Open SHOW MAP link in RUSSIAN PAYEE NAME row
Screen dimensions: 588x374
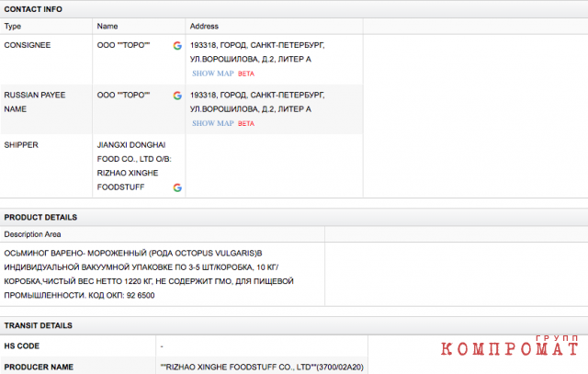tap(213, 123)
